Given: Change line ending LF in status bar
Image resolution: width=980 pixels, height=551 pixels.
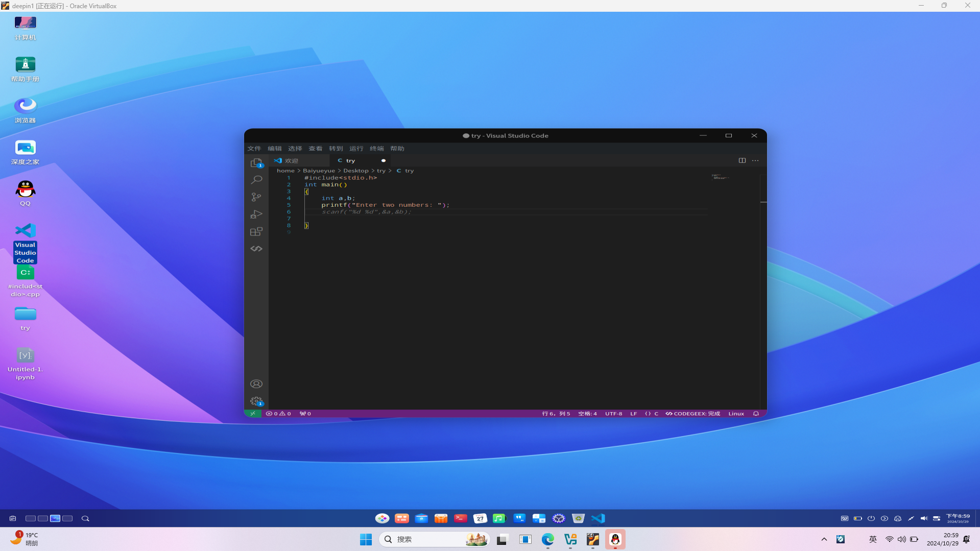Looking at the screenshot, I should click(633, 414).
